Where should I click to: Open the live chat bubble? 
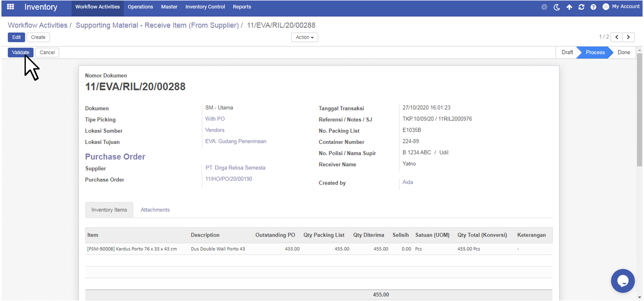click(x=622, y=281)
